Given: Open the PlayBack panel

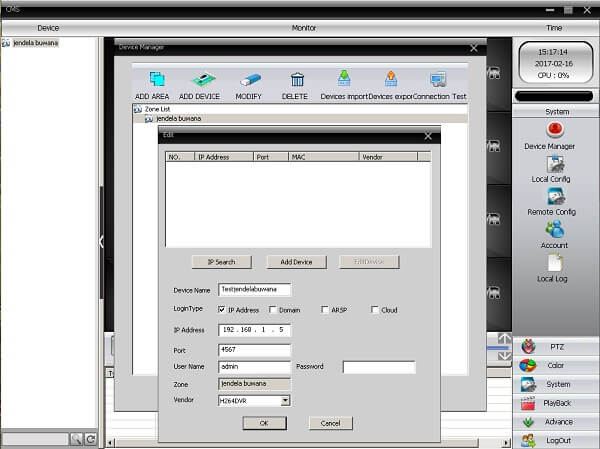Looking at the screenshot, I should [x=555, y=403].
